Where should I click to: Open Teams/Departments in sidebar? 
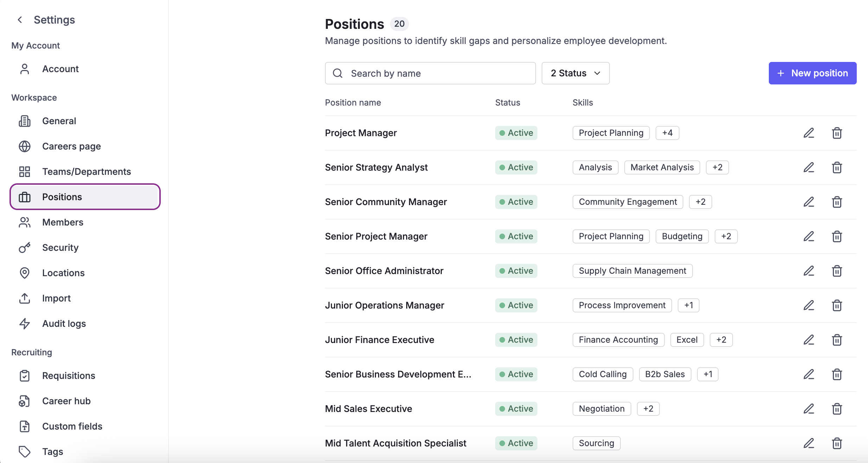[86, 172]
